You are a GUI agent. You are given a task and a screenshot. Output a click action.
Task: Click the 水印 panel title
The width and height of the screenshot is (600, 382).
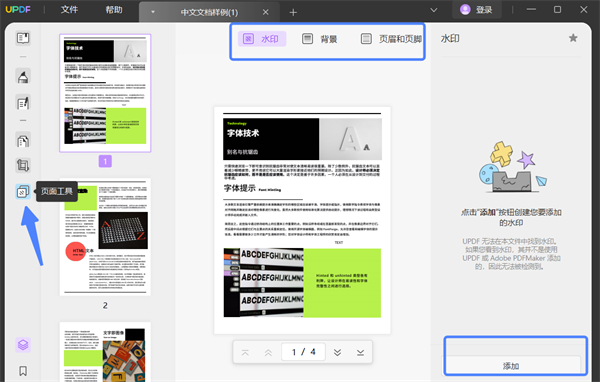pyautogui.click(x=450, y=38)
